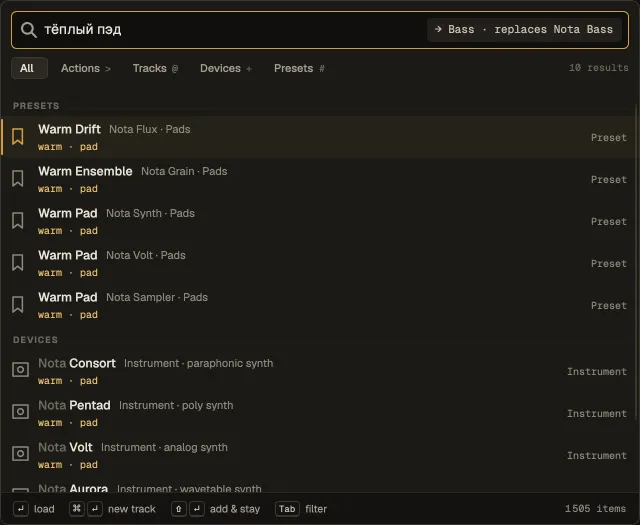640x525 pixels.
Task: Click the warm · pad tags under Warm Drift
Action: tap(68, 147)
